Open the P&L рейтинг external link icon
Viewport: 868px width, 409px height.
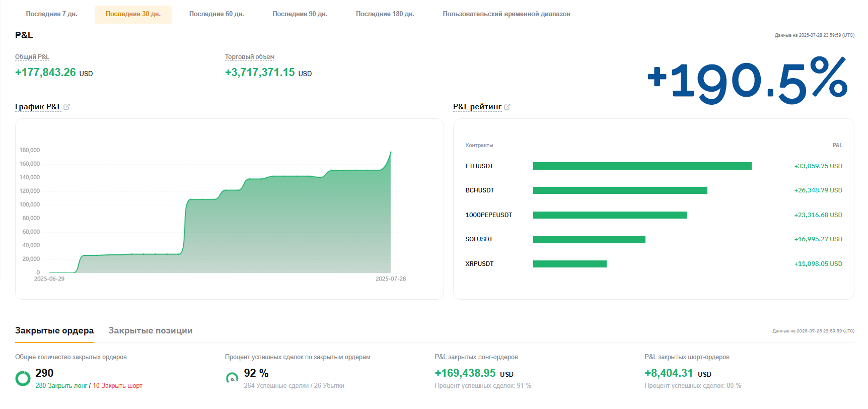click(507, 107)
